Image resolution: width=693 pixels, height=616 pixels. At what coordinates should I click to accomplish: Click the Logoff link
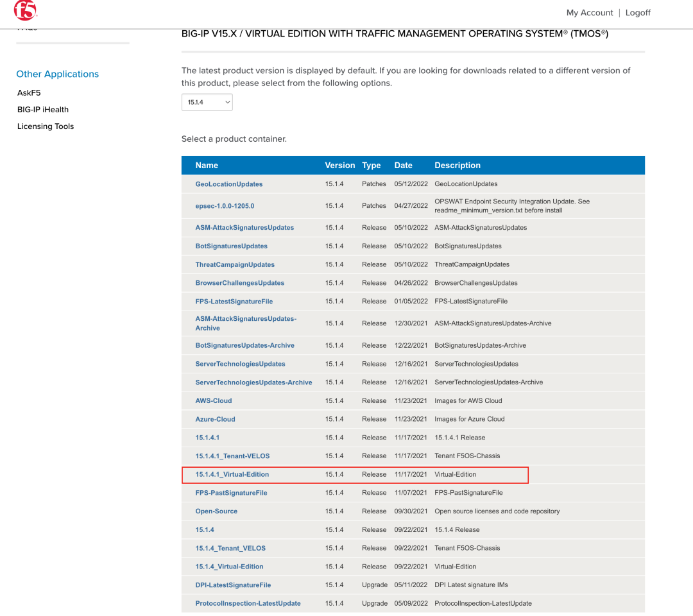pos(638,13)
